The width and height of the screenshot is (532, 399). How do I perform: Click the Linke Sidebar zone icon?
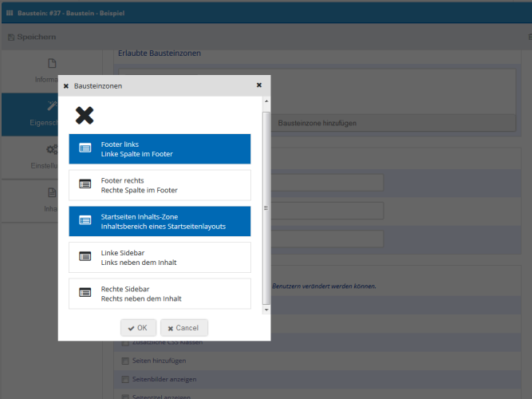pyautogui.click(x=85, y=257)
